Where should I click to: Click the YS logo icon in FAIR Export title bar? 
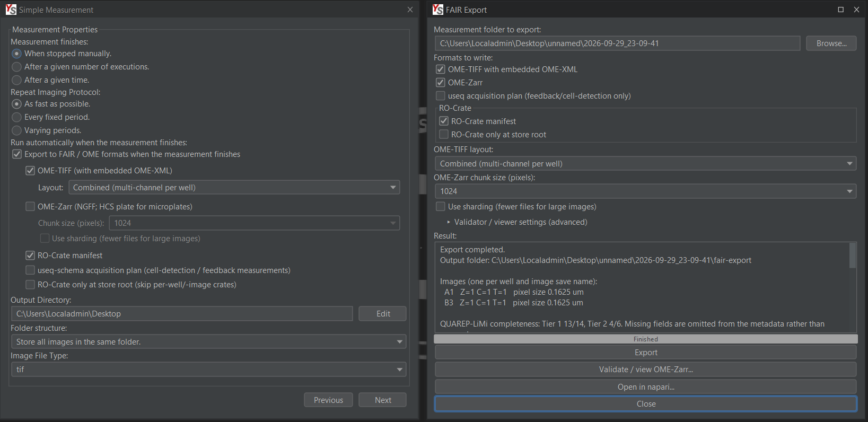click(x=438, y=10)
